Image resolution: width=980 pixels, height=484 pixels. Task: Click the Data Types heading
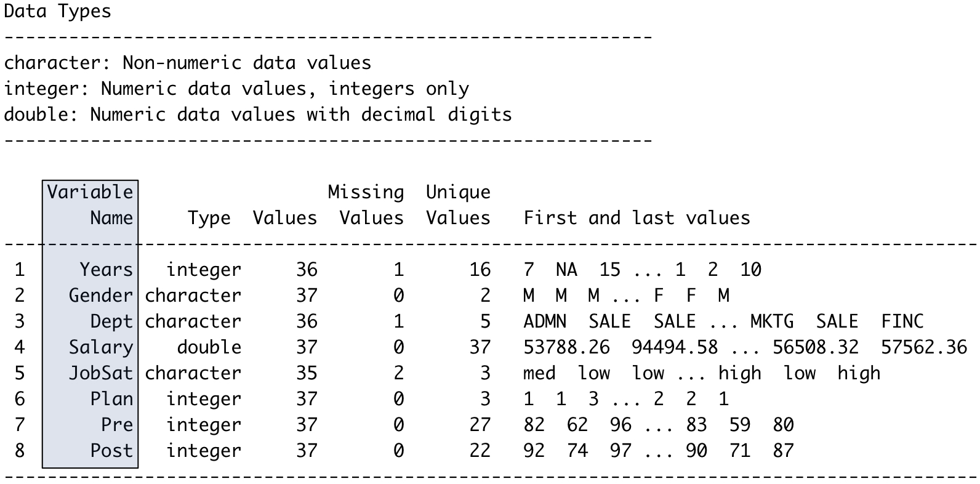click(x=57, y=11)
